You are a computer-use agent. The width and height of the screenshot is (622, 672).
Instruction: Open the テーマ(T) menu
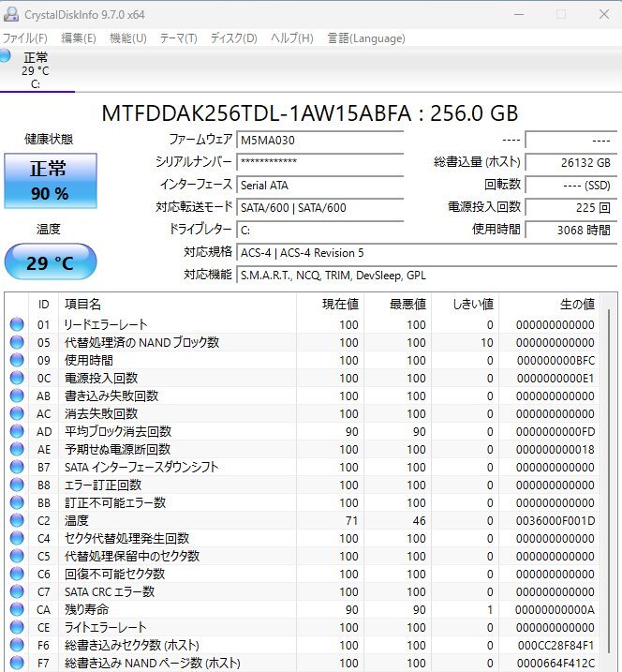[178, 38]
